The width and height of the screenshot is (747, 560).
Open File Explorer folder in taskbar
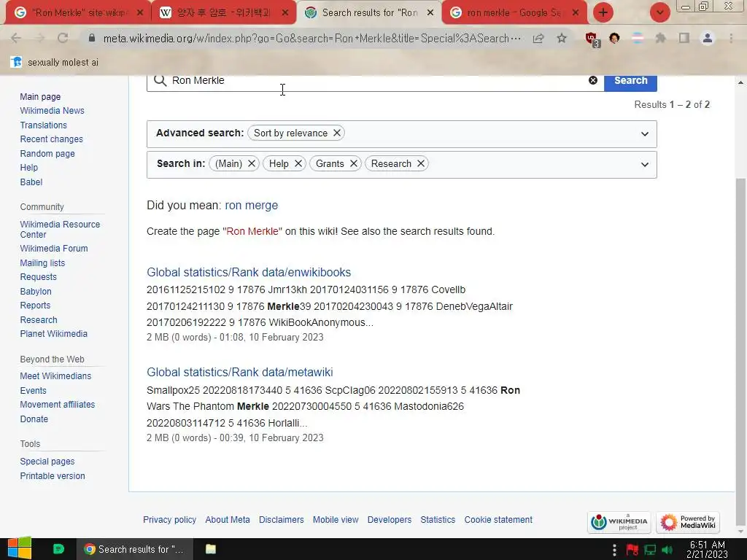click(211, 549)
